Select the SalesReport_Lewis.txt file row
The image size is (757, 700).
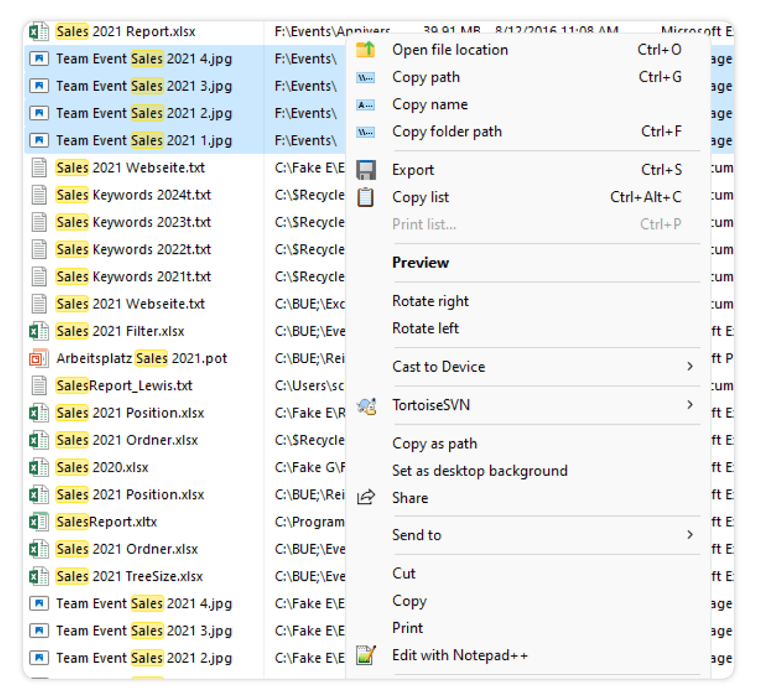point(125,386)
